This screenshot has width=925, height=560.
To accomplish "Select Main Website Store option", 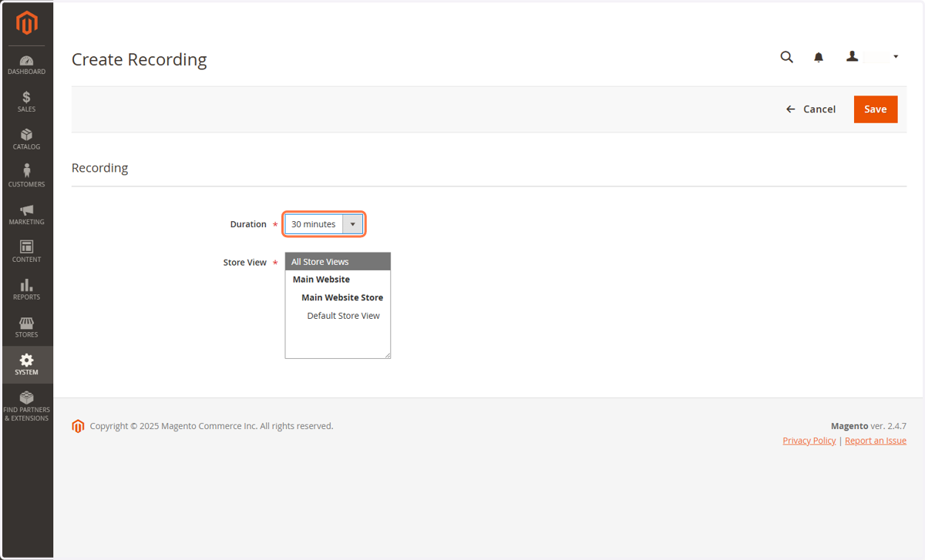I will coord(338,297).
